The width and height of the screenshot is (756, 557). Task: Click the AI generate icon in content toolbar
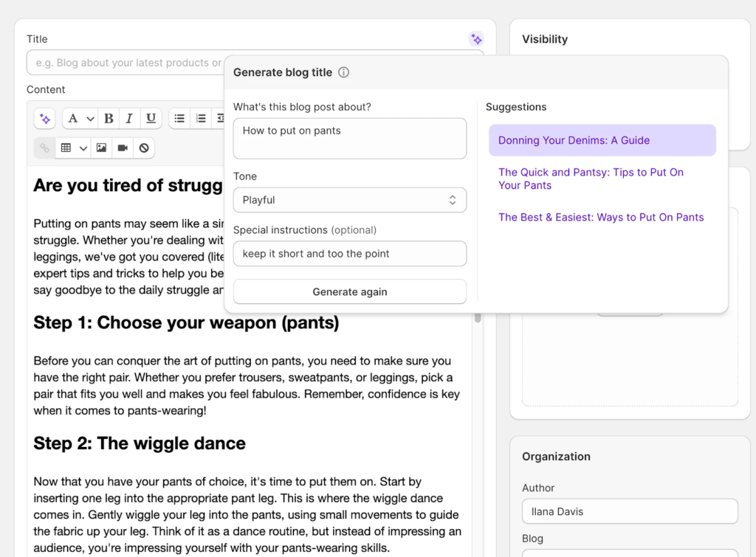[45, 118]
